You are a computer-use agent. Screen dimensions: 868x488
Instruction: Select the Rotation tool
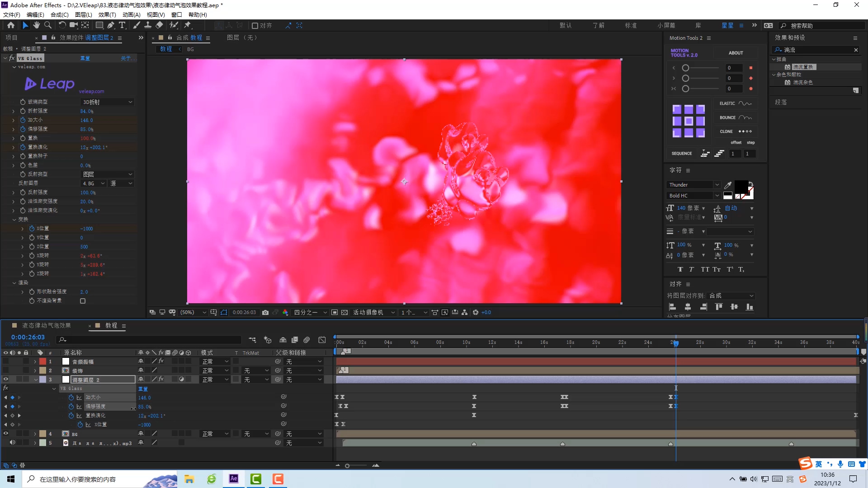62,25
